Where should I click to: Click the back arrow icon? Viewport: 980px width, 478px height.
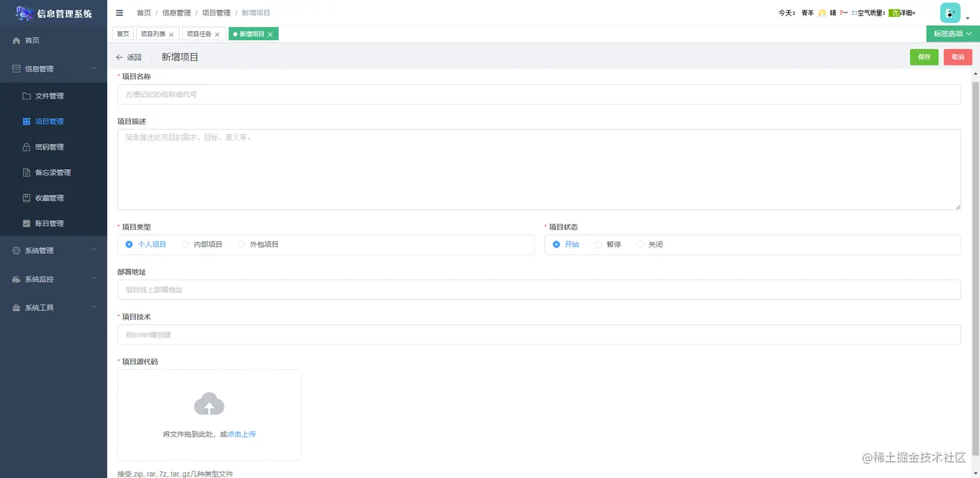[x=119, y=57]
